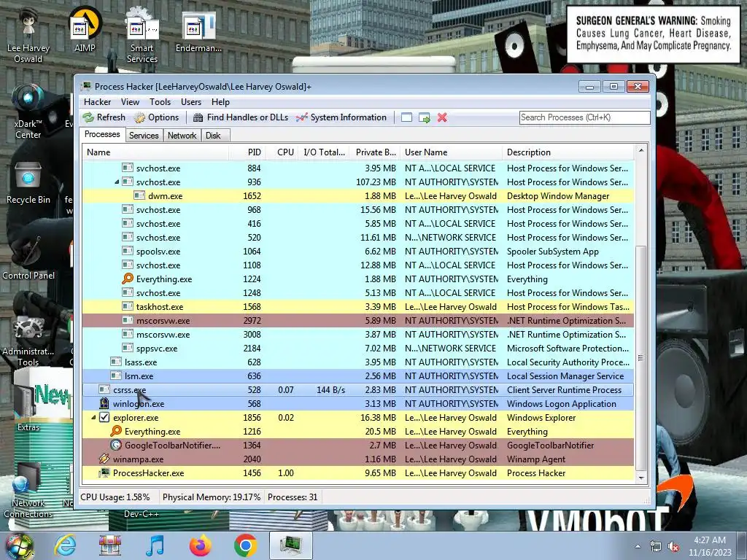
Task: Click the CPU Usage status bar entry
Action: tap(115, 497)
